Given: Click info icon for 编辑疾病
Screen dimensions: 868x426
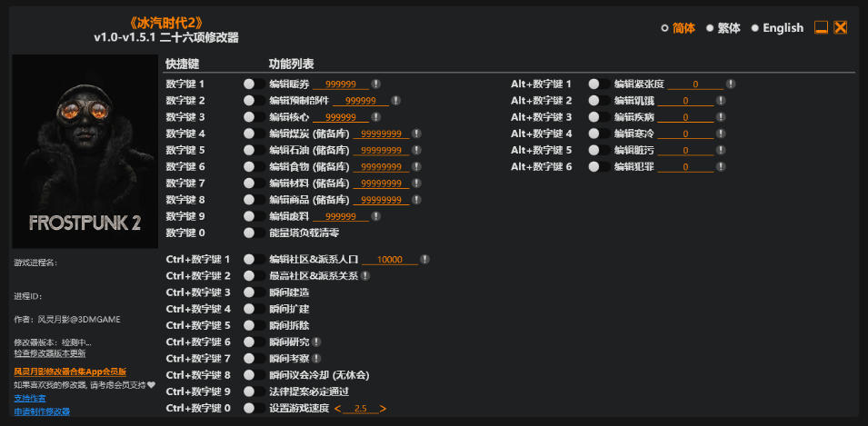Looking at the screenshot, I should click(721, 117).
